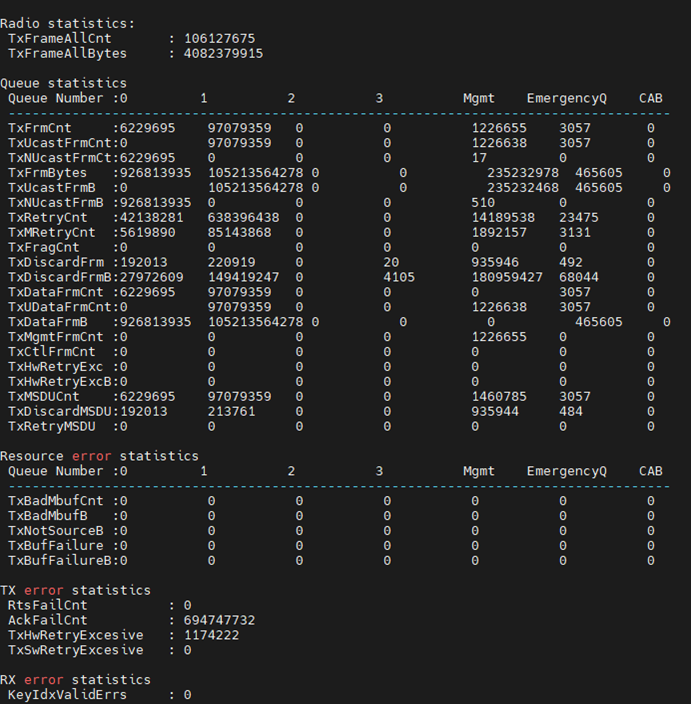Click the 'Resource error statistics' heading
The image size is (691, 704).
pos(100,456)
